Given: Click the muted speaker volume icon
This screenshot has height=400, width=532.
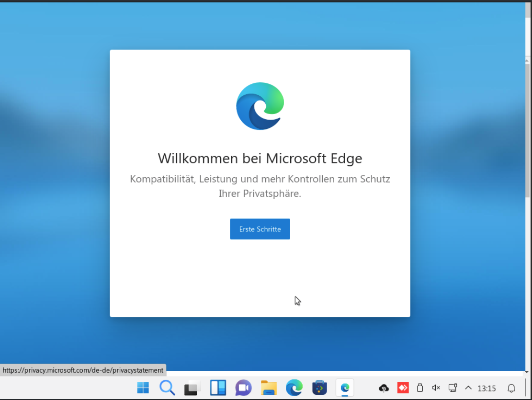Looking at the screenshot, I should point(436,388).
